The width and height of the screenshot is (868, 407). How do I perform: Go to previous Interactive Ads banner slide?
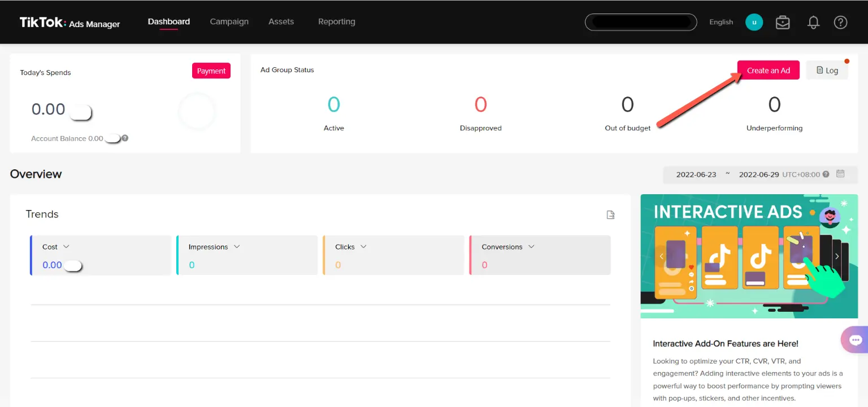661,256
